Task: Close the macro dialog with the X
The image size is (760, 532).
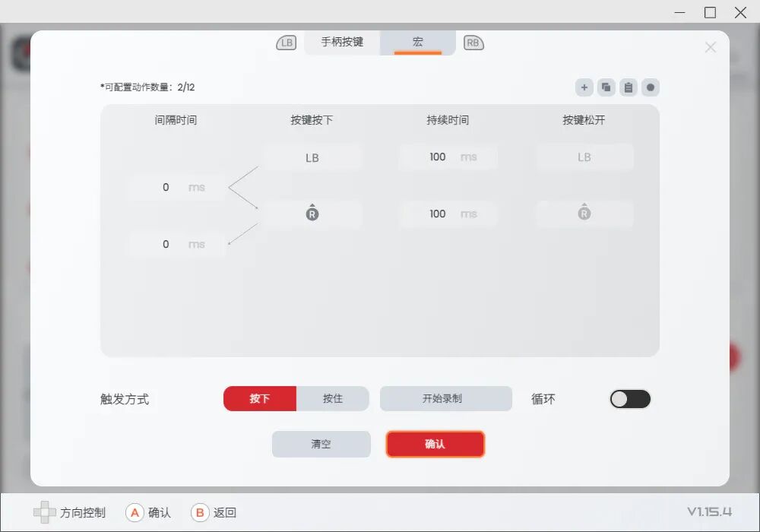Action: [x=711, y=47]
